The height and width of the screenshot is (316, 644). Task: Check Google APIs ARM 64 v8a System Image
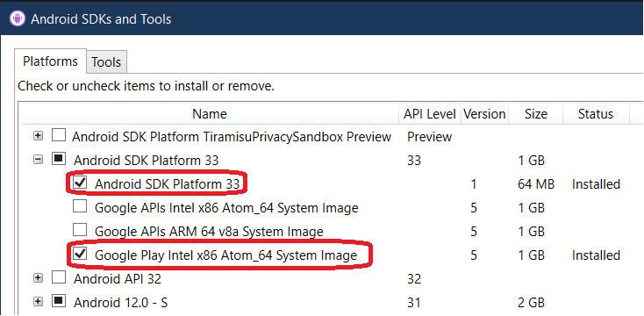click(x=80, y=230)
